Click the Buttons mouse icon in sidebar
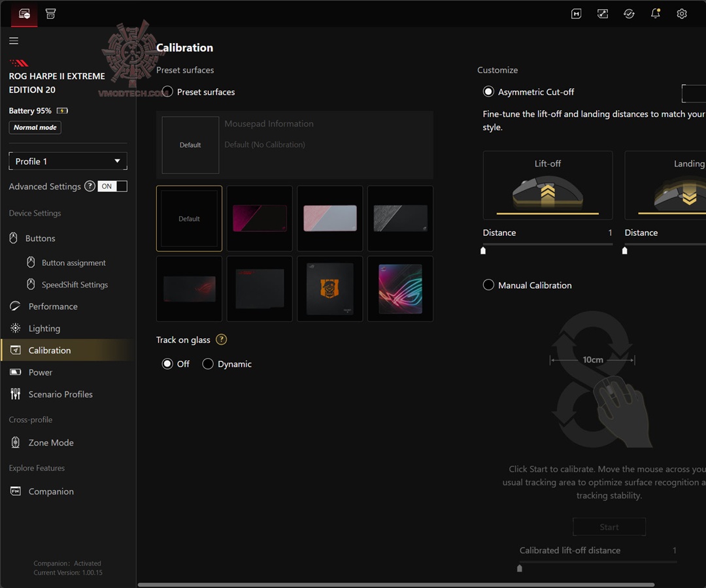 [x=14, y=238]
